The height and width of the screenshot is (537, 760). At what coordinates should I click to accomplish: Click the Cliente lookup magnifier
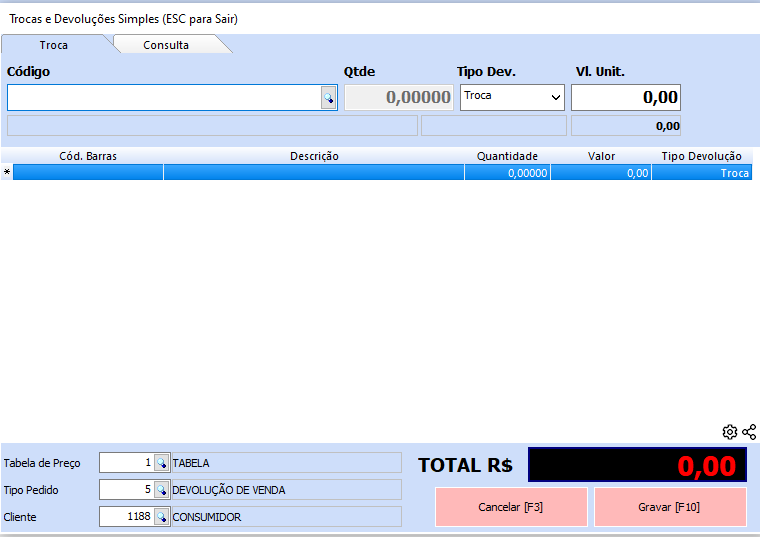161,517
